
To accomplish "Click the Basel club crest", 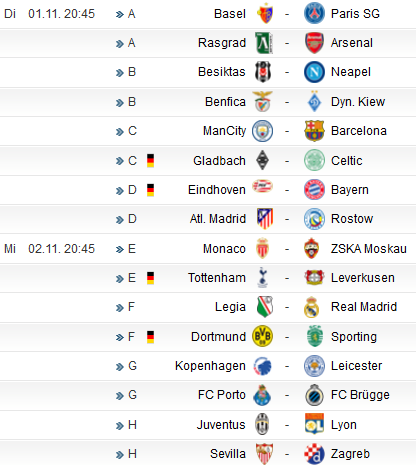I will (x=265, y=13).
